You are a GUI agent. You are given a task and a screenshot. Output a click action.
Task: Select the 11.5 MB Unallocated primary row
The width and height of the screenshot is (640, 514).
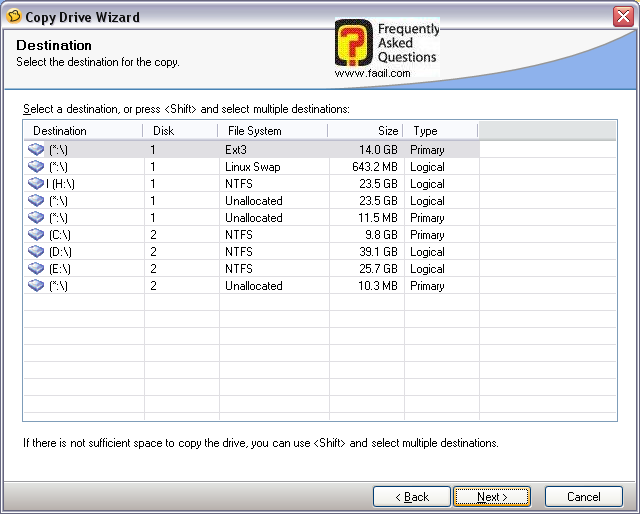point(253,217)
